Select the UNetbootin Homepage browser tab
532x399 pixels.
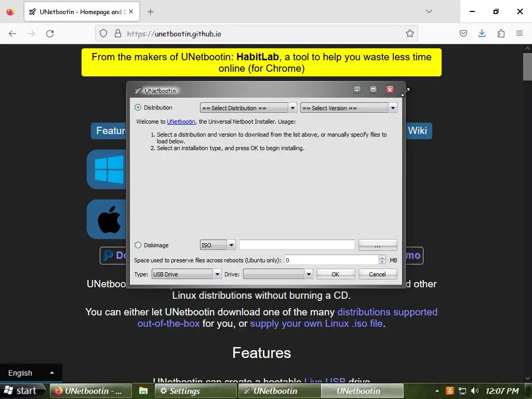click(x=82, y=12)
